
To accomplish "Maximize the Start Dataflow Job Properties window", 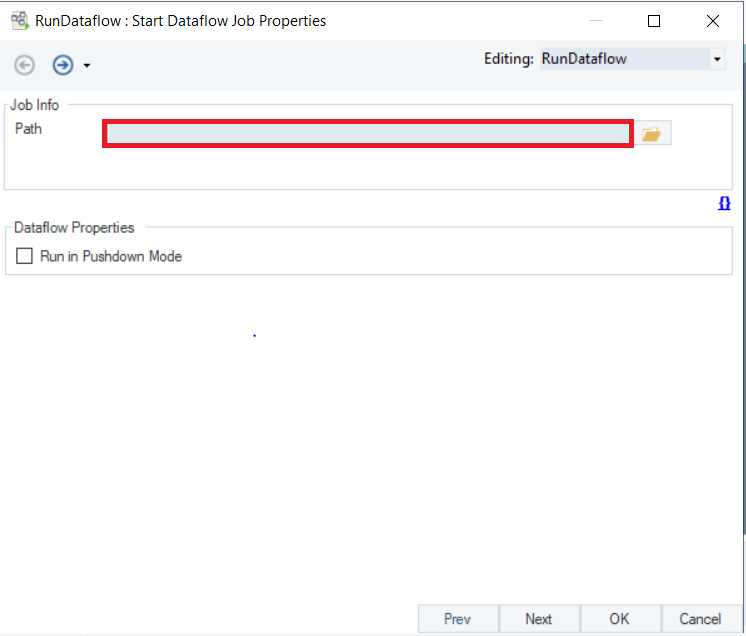I will [654, 20].
